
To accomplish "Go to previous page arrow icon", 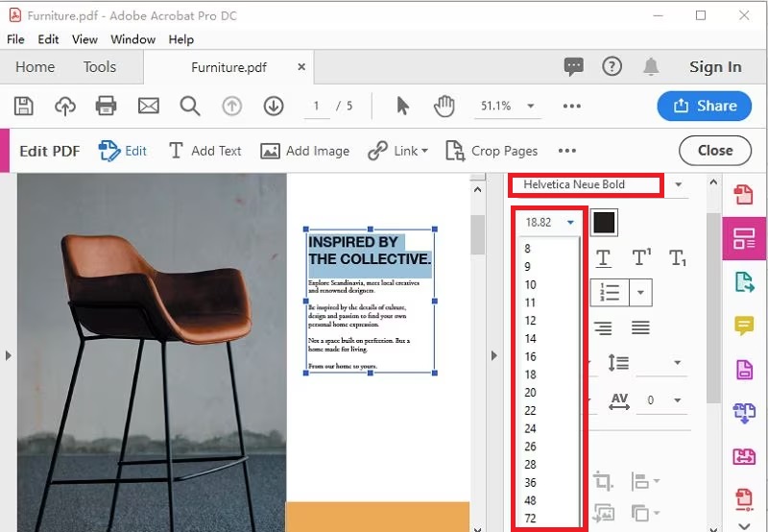I will click(x=232, y=106).
